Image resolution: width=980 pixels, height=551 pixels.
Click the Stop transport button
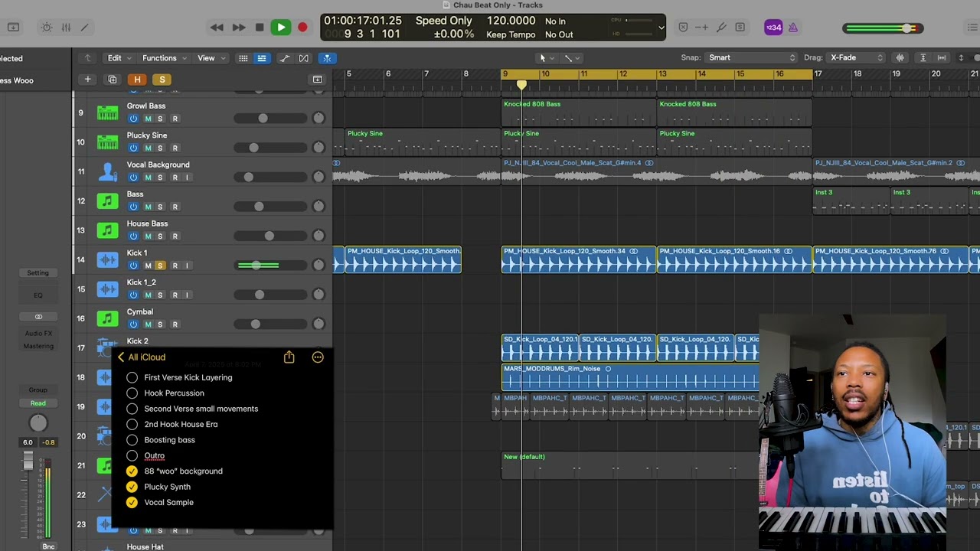(260, 28)
